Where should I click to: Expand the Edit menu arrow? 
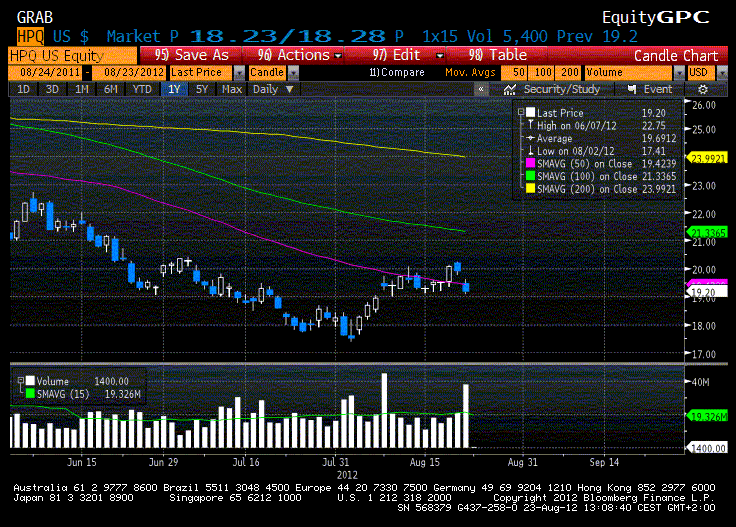click(x=439, y=56)
